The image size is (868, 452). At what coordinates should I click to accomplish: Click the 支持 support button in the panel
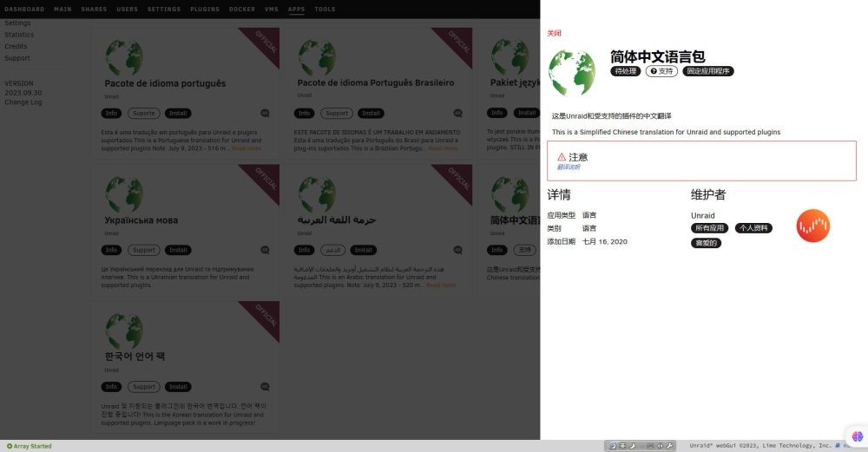pyautogui.click(x=661, y=71)
